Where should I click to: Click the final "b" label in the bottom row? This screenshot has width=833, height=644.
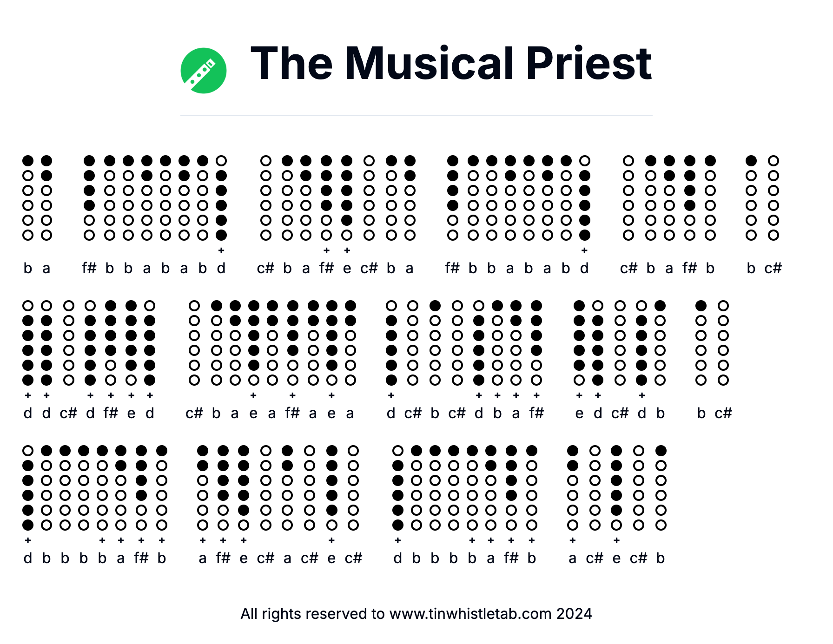pyautogui.click(x=661, y=558)
